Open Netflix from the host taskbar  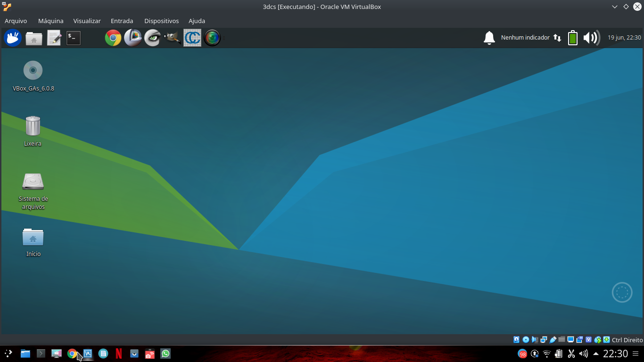(118, 354)
